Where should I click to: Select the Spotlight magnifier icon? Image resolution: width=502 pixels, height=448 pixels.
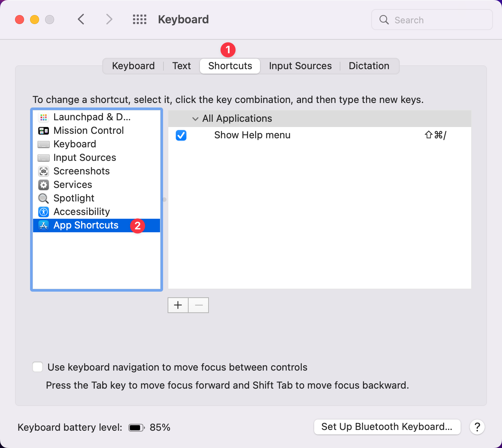(x=44, y=198)
